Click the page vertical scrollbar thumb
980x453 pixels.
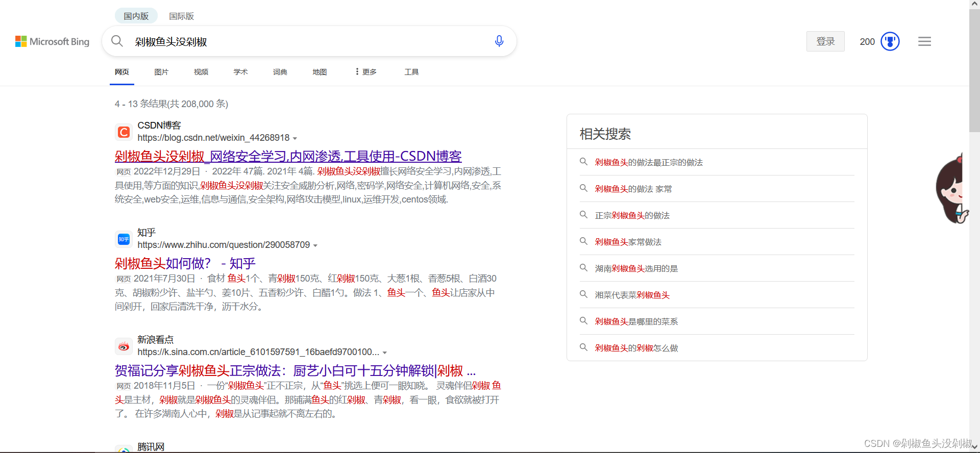(974, 71)
